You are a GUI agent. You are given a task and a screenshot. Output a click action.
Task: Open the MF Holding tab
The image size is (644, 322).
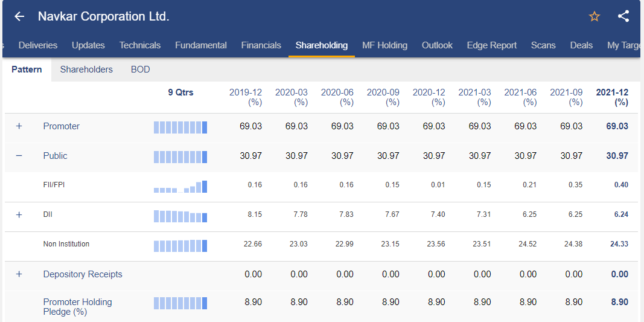[x=385, y=45]
